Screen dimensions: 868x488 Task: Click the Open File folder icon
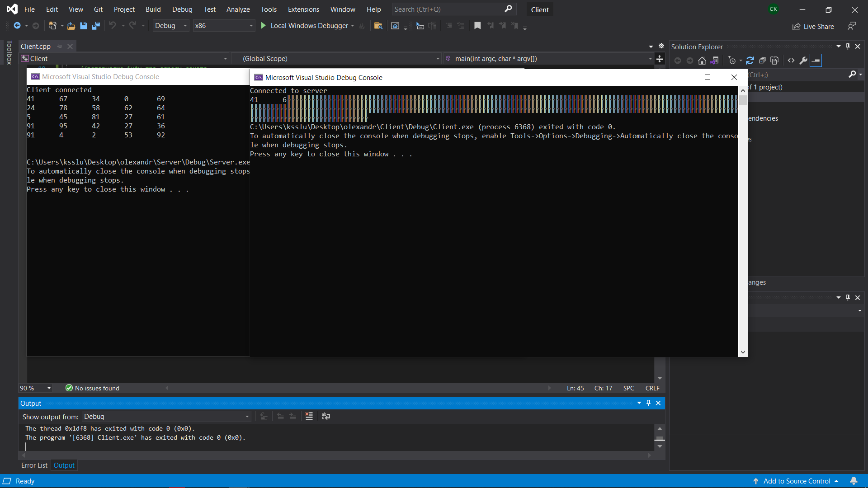pyautogui.click(x=71, y=26)
